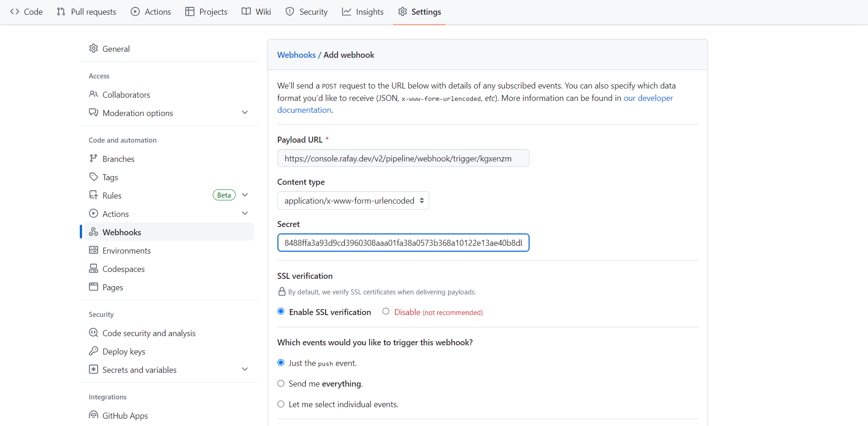The width and height of the screenshot is (868, 426).
Task: Click the Collaborators people icon
Action: [94, 94]
